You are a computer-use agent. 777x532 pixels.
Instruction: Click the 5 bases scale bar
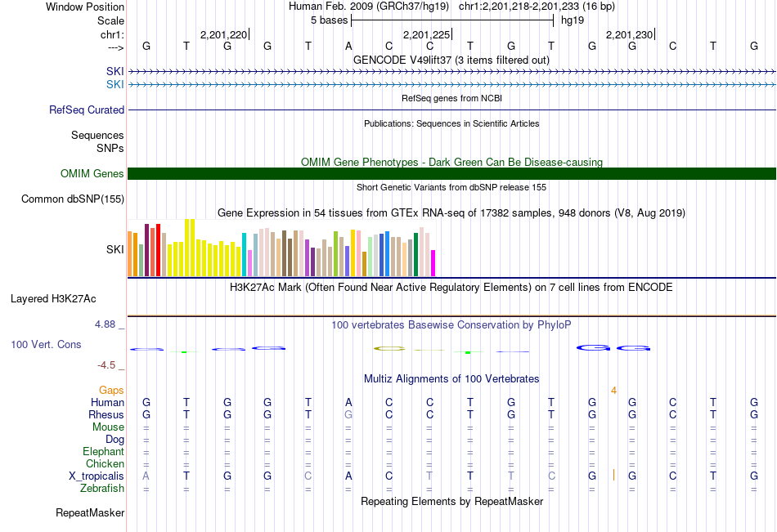[x=451, y=20]
